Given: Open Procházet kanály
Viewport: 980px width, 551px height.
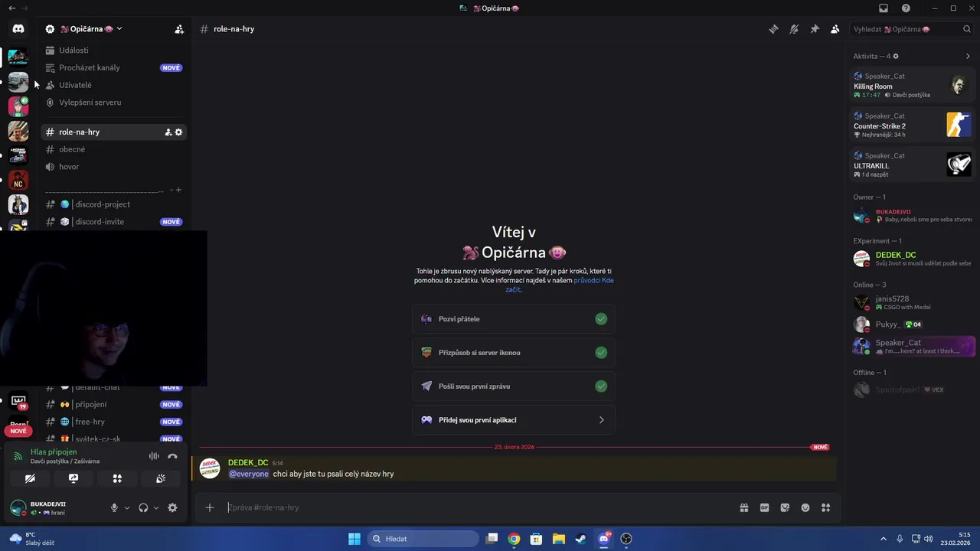Looking at the screenshot, I should click(x=113, y=67).
